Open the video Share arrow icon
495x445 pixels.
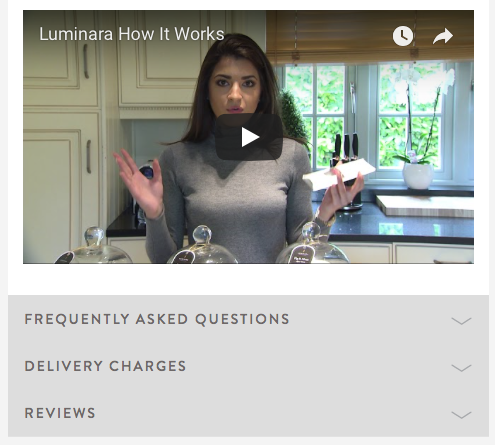(x=443, y=36)
